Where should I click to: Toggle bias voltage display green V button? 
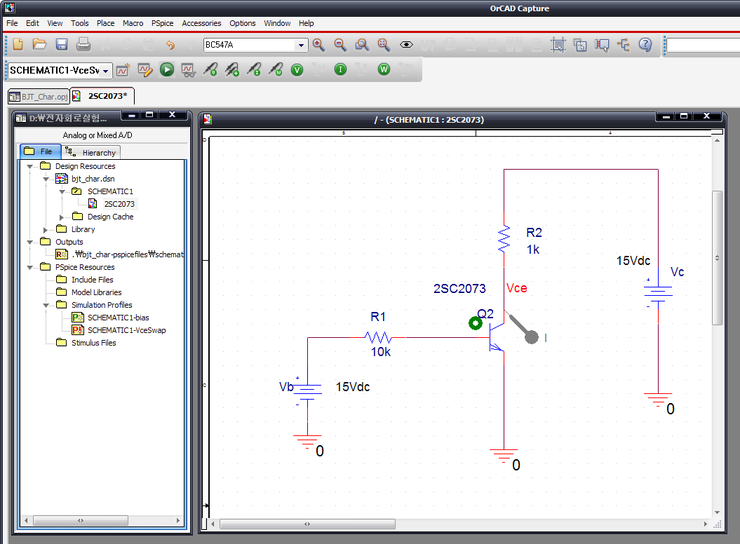(297, 70)
